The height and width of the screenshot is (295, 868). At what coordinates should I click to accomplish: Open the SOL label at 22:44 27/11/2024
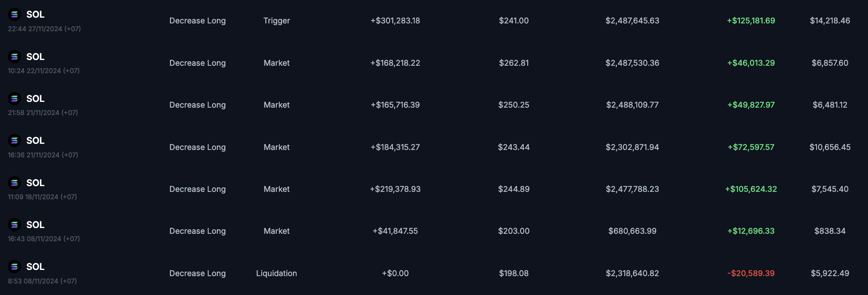tap(35, 14)
